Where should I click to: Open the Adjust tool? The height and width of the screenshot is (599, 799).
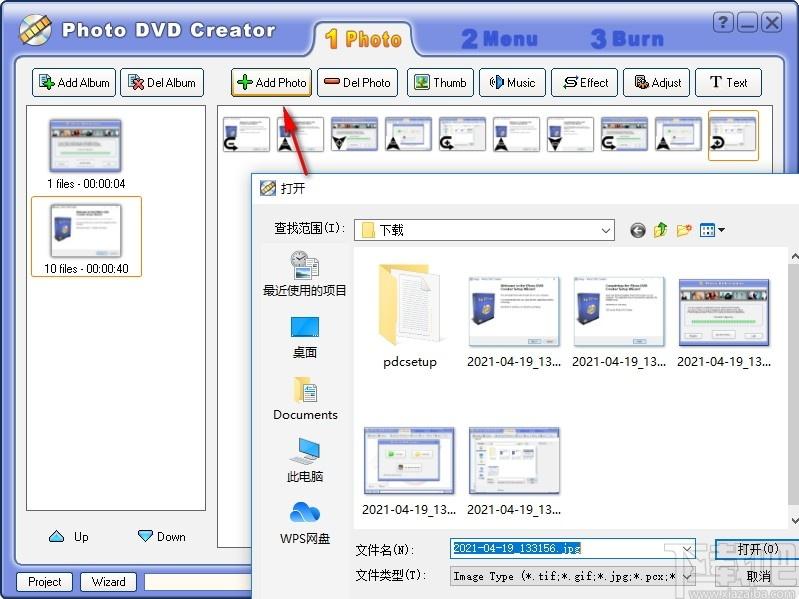(x=656, y=83)
